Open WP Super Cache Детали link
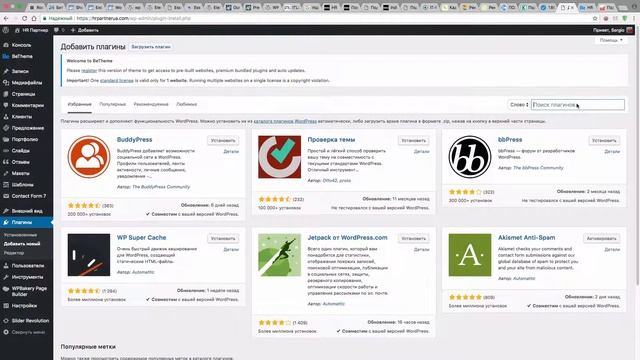The width and height of the screenshot is (640, 360). [231, 249]
